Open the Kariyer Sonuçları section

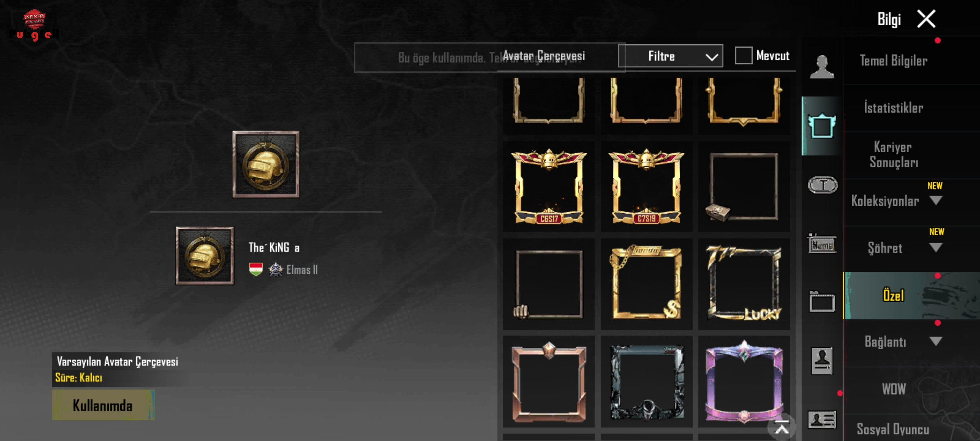click(x=893, y=155)
